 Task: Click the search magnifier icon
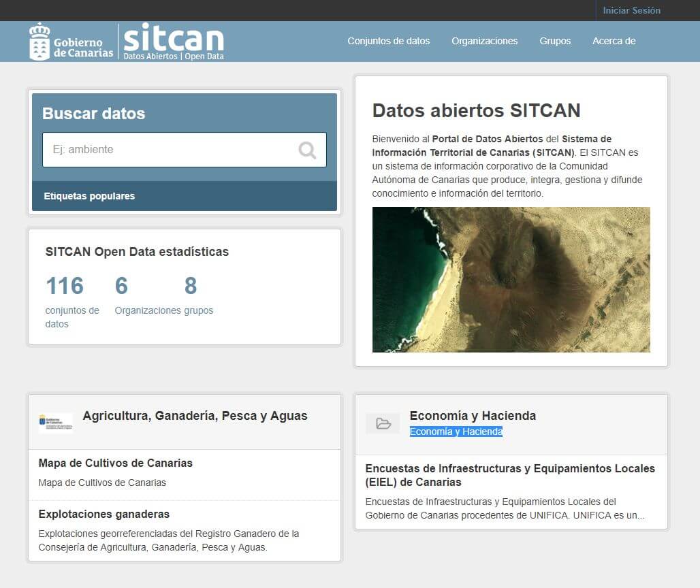(306, 149)
